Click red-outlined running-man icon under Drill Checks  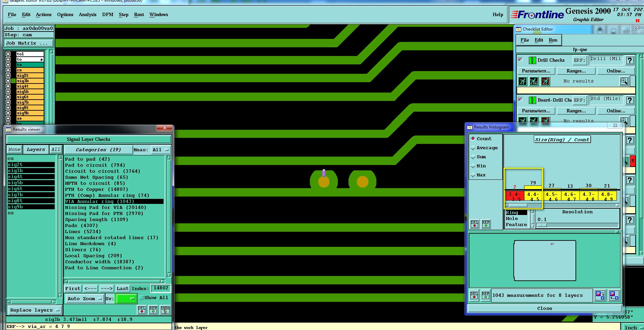click(545, 81)
